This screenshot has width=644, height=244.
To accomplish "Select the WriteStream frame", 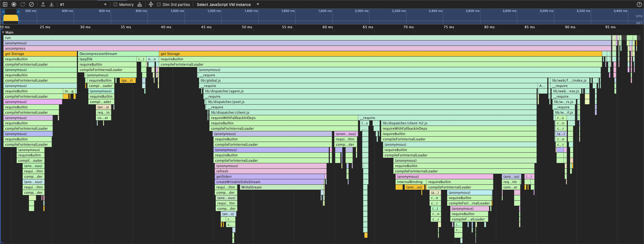I will (x=282, y=187).
